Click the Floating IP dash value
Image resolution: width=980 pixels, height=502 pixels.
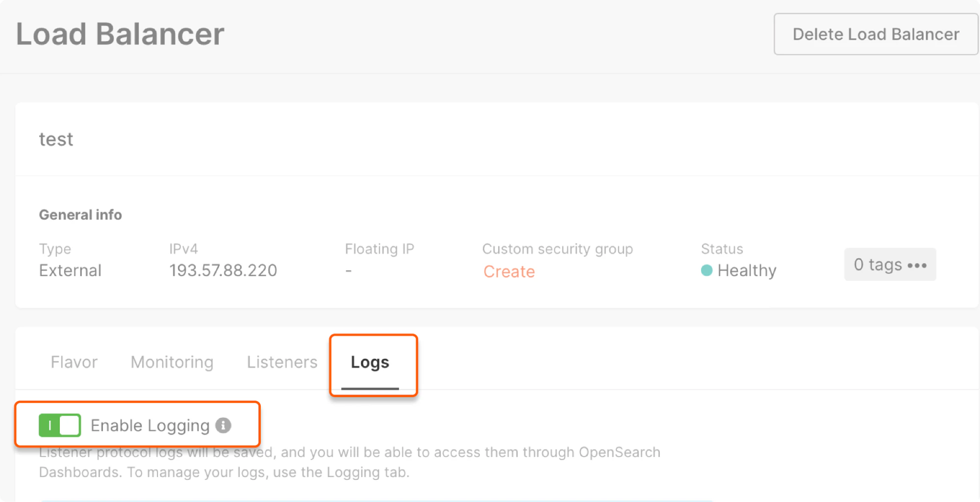[x=349, y=270]
